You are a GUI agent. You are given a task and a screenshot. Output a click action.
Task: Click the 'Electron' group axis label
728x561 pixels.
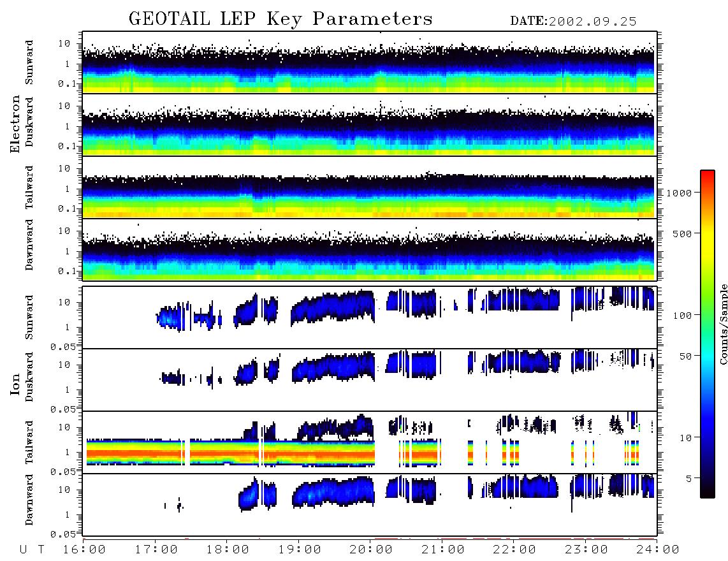pos(15,124)
